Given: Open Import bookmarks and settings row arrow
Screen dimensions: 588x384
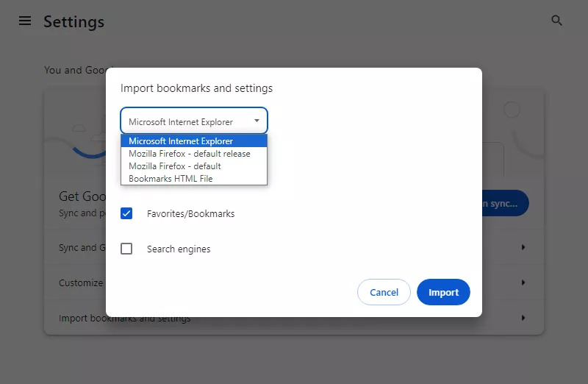Looking at the screenshot, I should click(x=523, y=318).
